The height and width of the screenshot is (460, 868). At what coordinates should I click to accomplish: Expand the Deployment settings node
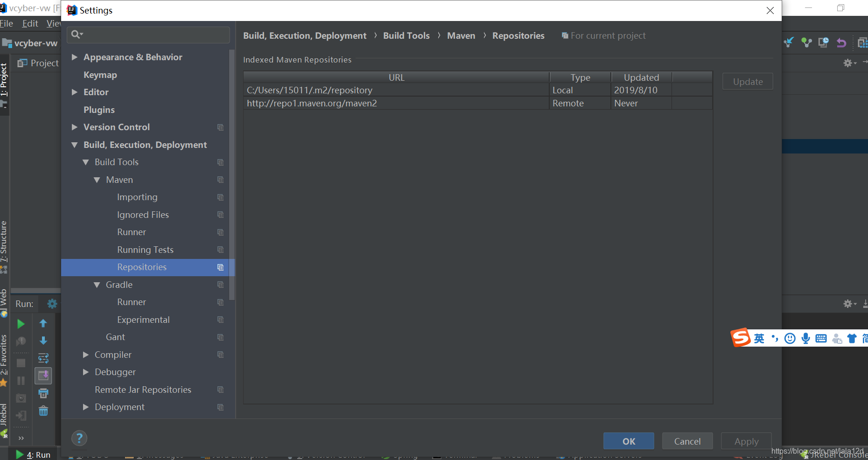(85, 407)
